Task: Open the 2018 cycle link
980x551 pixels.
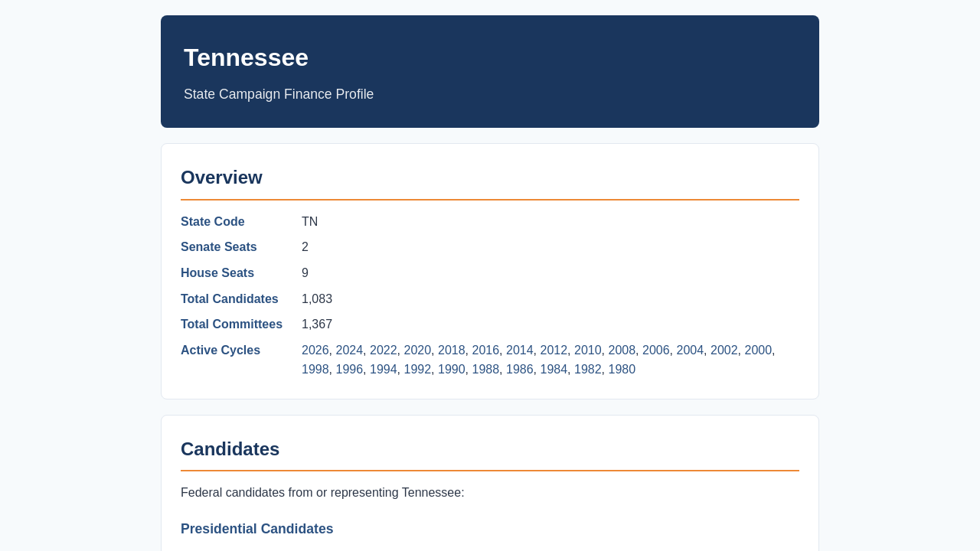Action: pos(452,350)
